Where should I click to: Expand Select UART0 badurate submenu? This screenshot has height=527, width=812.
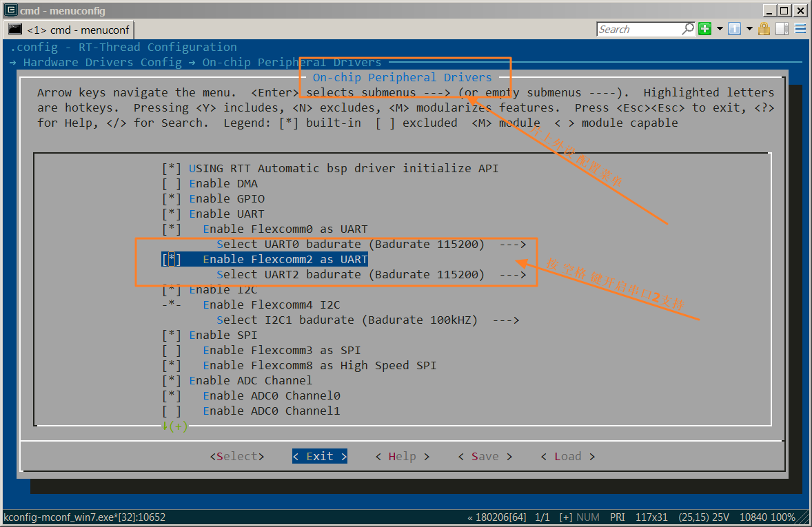click(371, 245)
